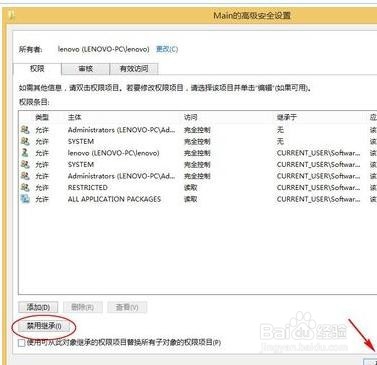Click the 继承于 column header
Screen dimensions: 377x365
(286, 117)
